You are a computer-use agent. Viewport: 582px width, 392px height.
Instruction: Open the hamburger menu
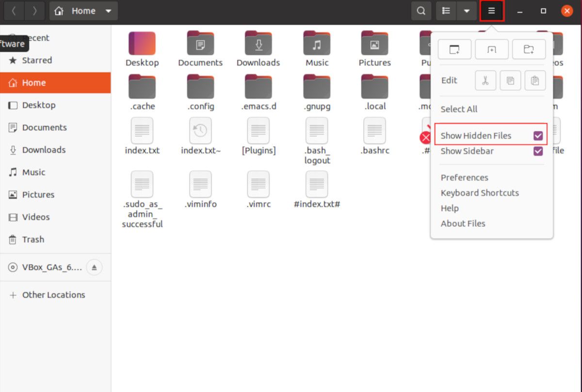492,10
